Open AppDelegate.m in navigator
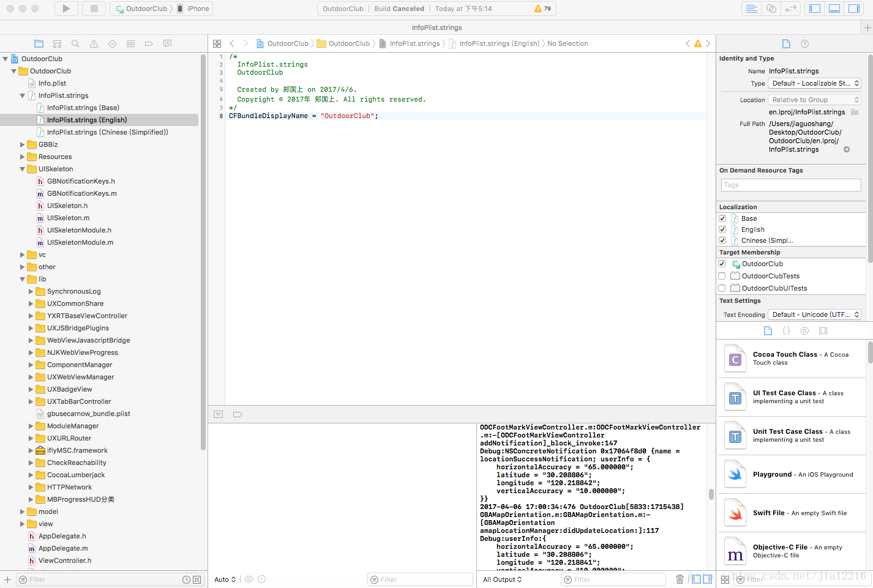The height and width of the screenshot is (588, 873). coord(63,548)
